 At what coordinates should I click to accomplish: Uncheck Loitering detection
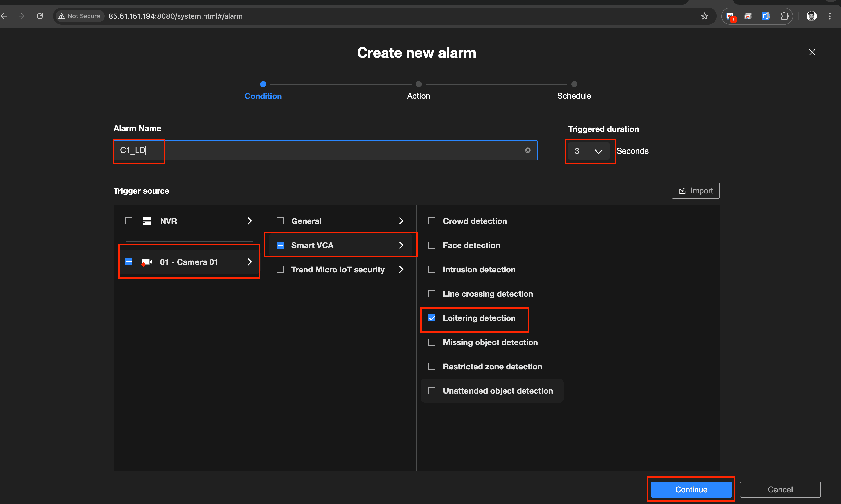click(x=432, y=318)
